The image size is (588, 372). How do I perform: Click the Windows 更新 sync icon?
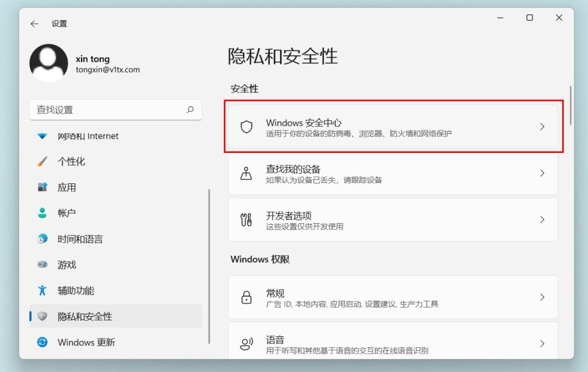[x=42, y=342]
